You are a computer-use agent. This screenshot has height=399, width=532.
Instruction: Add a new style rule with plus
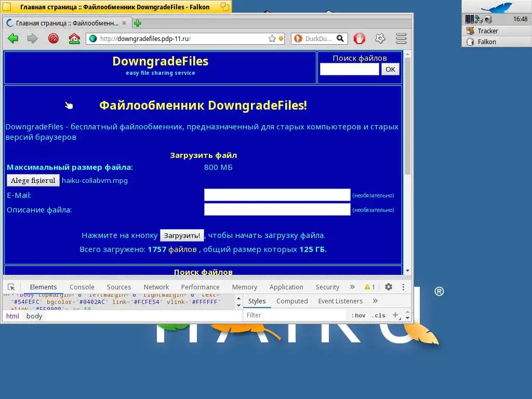395,315
